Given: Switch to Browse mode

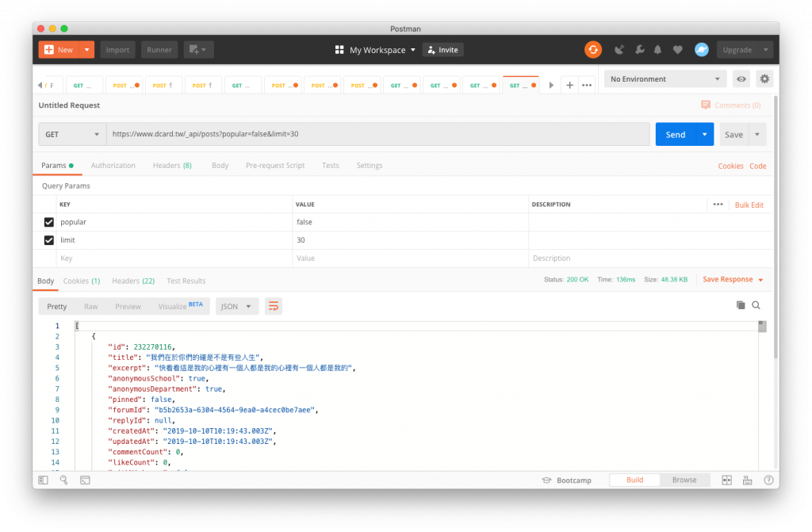Looking at the screenshot, I should pos(684,480).
